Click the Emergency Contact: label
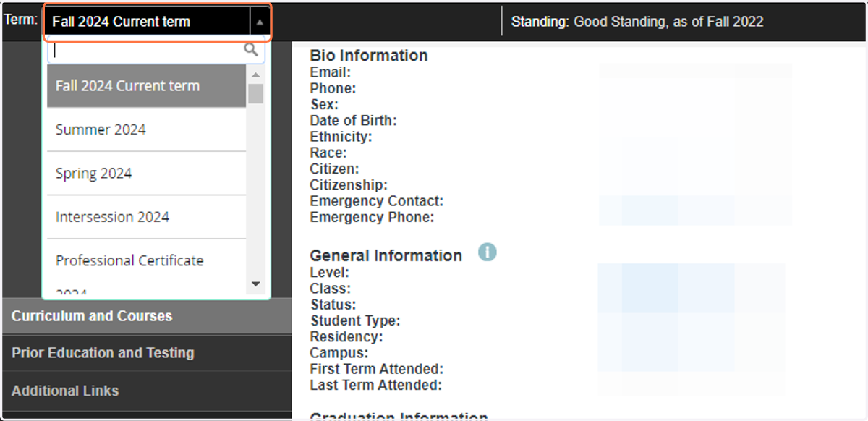 377,201
